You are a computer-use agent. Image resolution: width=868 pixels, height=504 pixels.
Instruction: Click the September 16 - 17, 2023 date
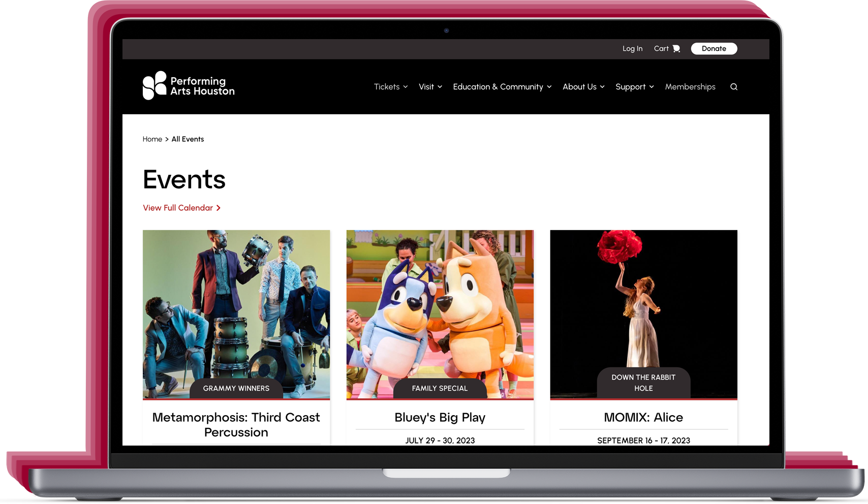coord(644,440)
